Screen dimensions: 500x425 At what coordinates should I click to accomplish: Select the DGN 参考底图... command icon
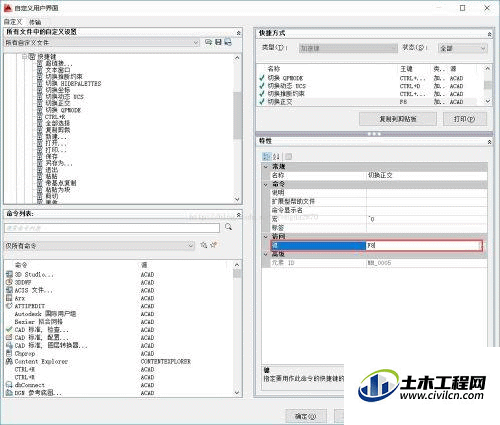coord(9,393)
